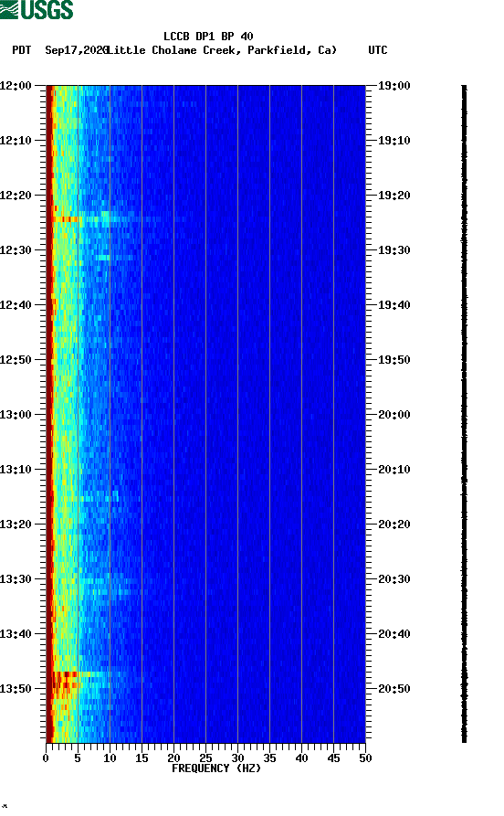Click the 19:20 UTC time label
Viewport: 504px width, 816px height.
point(394,196)
